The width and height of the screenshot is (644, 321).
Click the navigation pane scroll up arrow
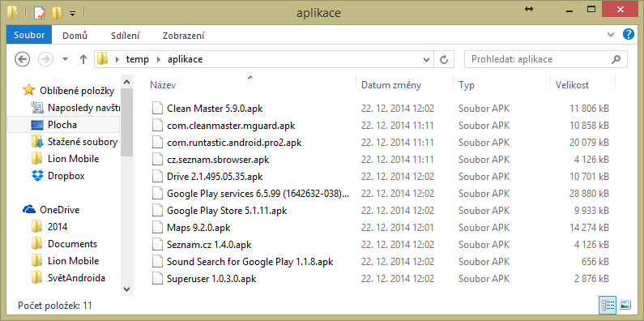coord(126,82)
